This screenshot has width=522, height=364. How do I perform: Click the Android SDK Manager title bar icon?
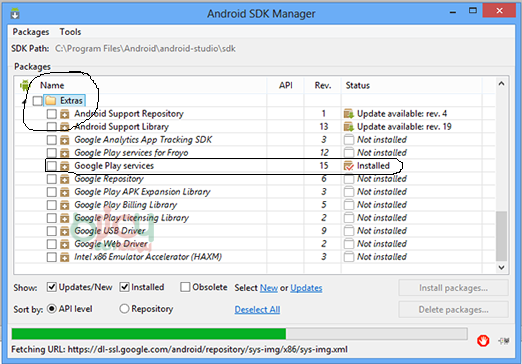point(15,14)
